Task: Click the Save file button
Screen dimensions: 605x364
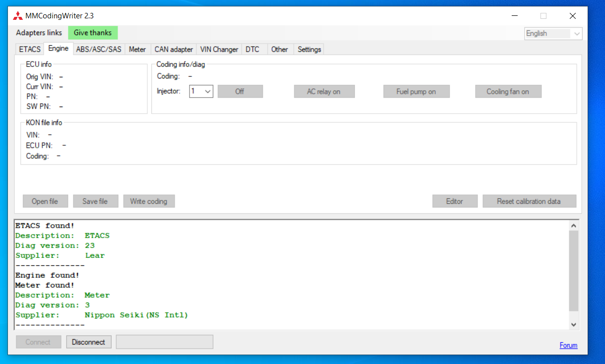Action: tap(95, 201)
